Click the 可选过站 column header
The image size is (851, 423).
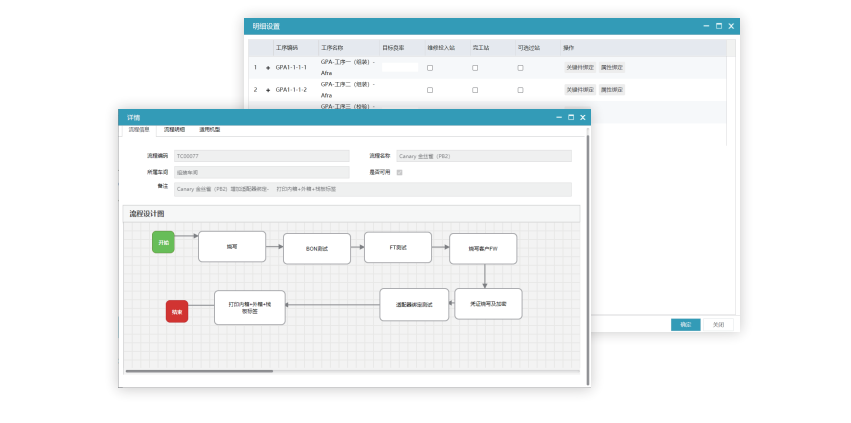pyautogui.click(x=529, y=48)
